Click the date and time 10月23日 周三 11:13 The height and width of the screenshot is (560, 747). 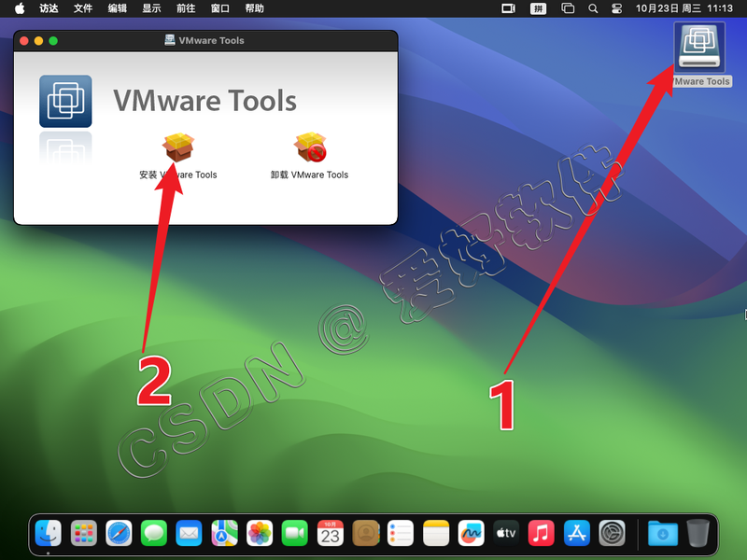(x=684, y=8)
